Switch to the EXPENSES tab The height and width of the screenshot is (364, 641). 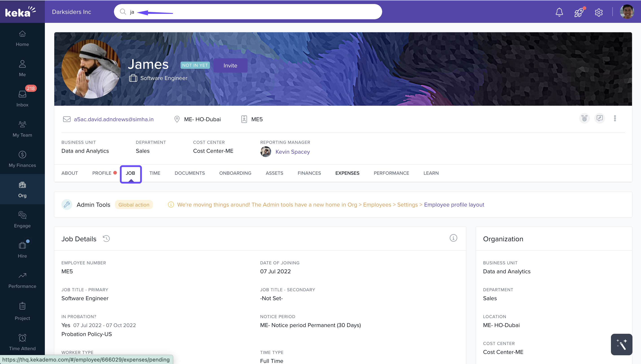(347, 173)
